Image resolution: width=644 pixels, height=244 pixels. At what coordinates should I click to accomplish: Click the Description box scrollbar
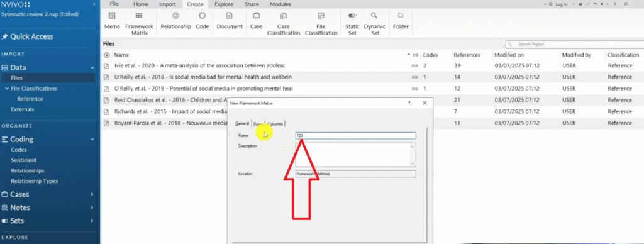pos(413,155)
